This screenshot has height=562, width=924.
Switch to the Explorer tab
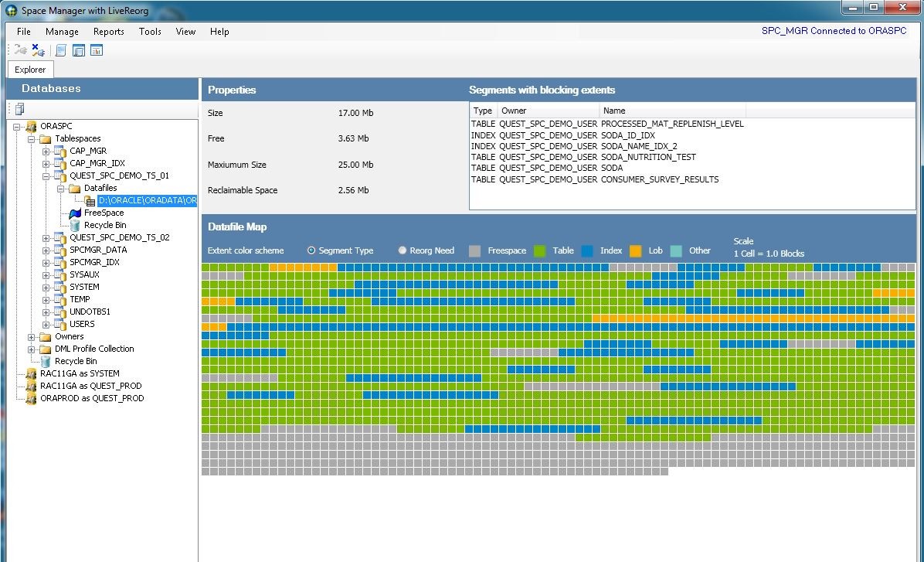tap(30, 70)
